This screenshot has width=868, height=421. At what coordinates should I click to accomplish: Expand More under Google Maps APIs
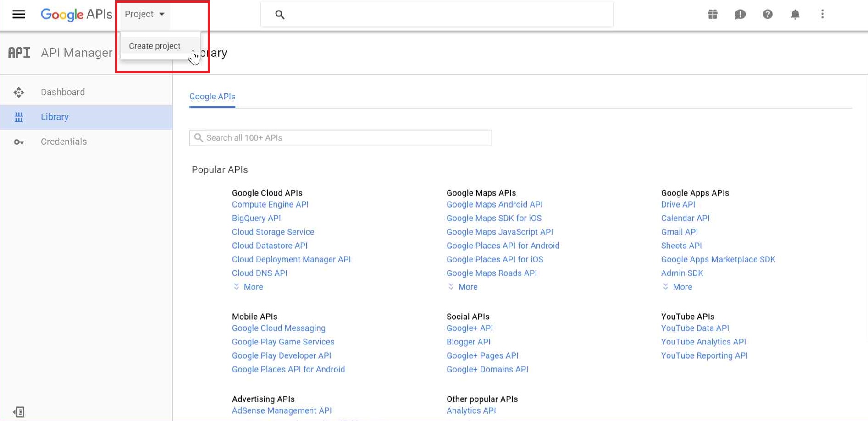click(x=467, y=287)
